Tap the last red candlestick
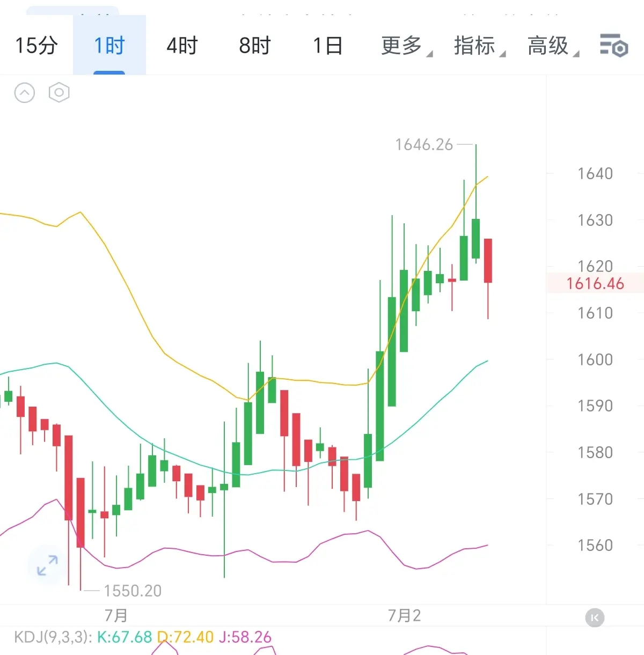The height and width of the screenshot is (655, 644). click(x=488, y=261)
